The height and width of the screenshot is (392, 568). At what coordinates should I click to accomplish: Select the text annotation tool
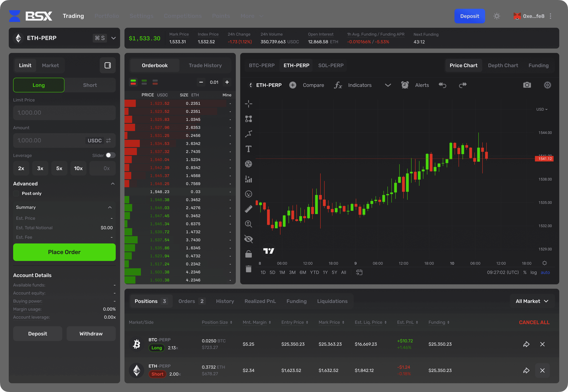[248, 149]
